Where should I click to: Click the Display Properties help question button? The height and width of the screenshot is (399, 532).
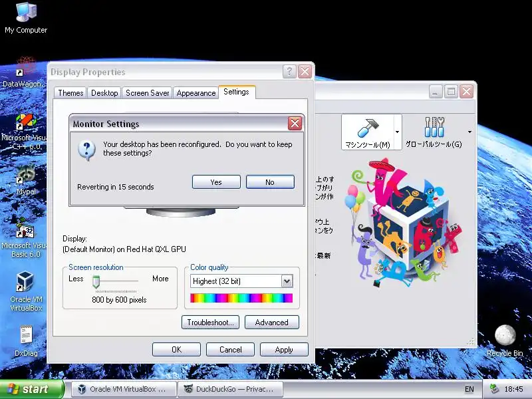point(289,72)
